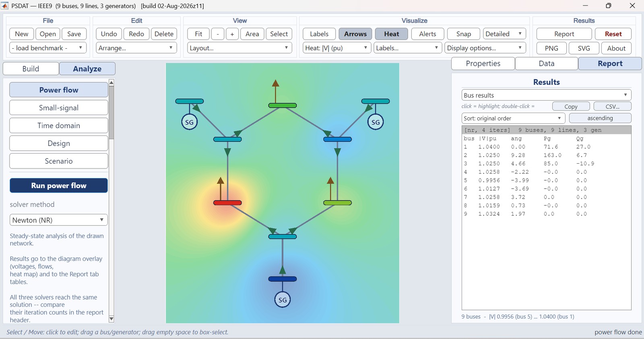Click the down arrow of the Analyze panel scrollbar

(x=111, y=319)
